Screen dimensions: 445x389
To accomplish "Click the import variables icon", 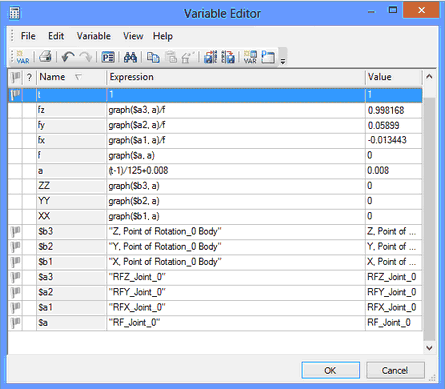I will coord(210,57).
